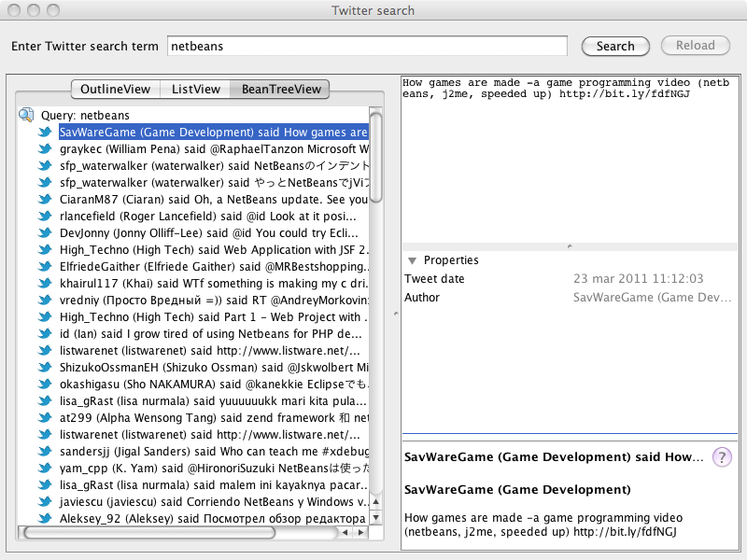Click the horizontal scrollbar thumb of tweet list
The width and height of the screenshot is (747, 560).
(149, 532)
